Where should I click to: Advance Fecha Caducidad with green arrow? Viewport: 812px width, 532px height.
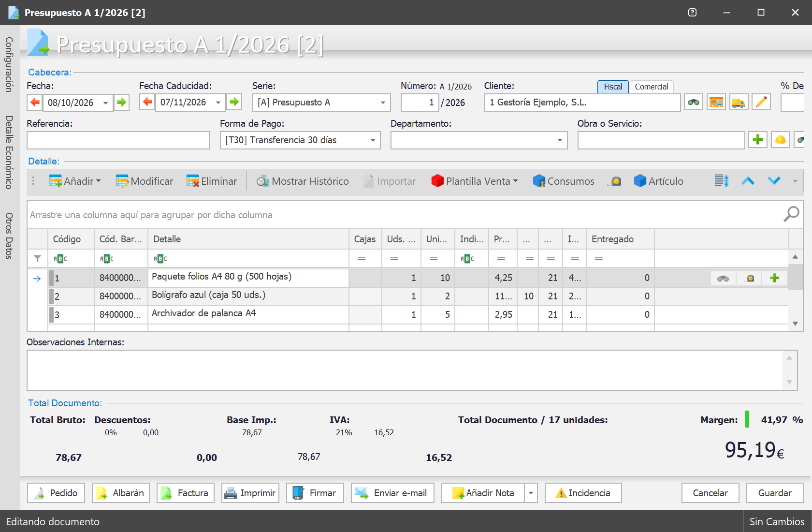[x=234, y=102]
